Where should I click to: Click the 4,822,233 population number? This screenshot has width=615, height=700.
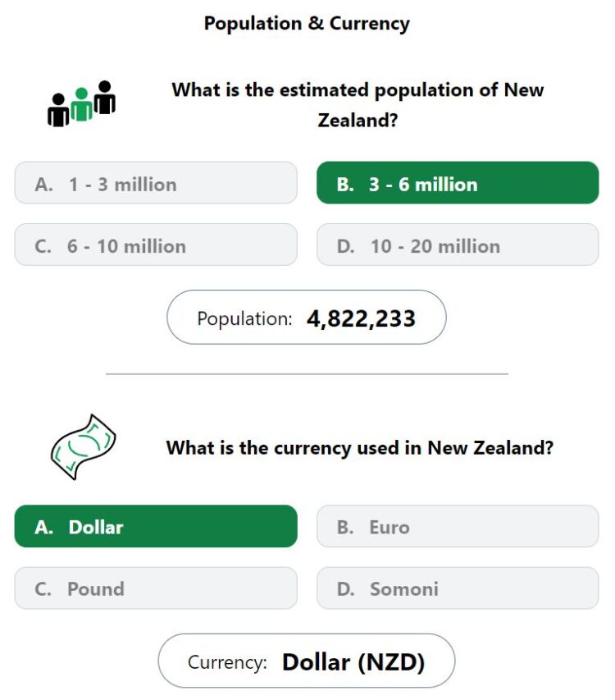point(362,318)
